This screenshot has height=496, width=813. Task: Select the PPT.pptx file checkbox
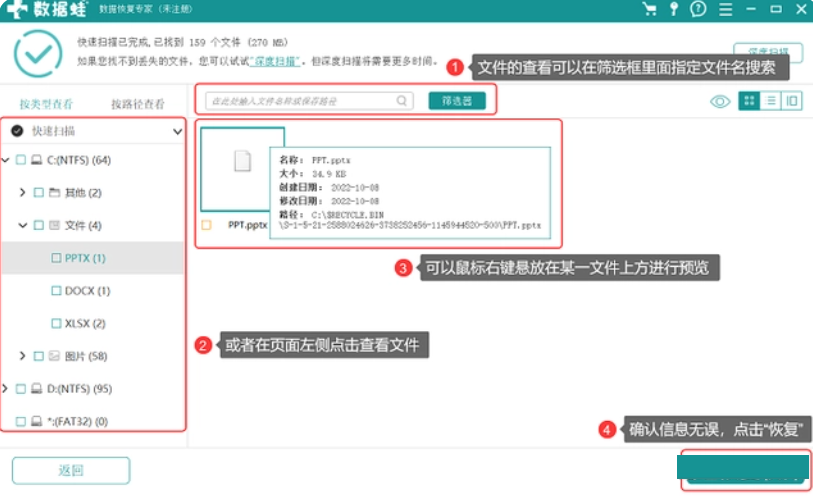[207, 225]
